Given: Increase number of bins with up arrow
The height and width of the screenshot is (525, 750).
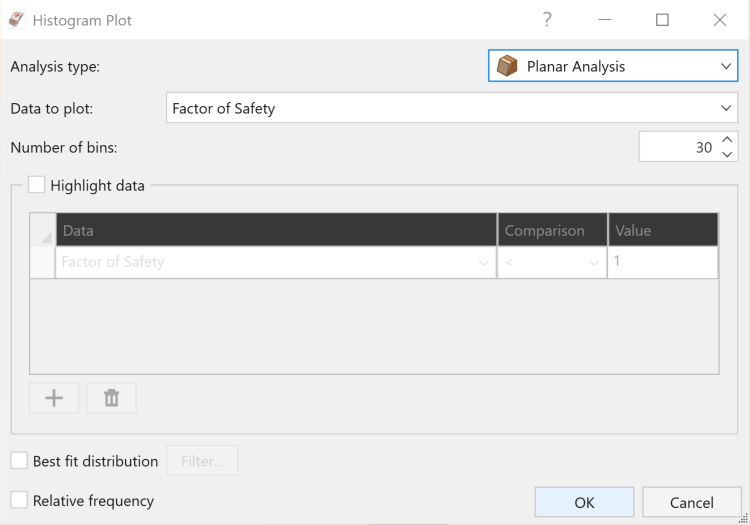Looking at the screenshot, I should click(x=727, y=140).
